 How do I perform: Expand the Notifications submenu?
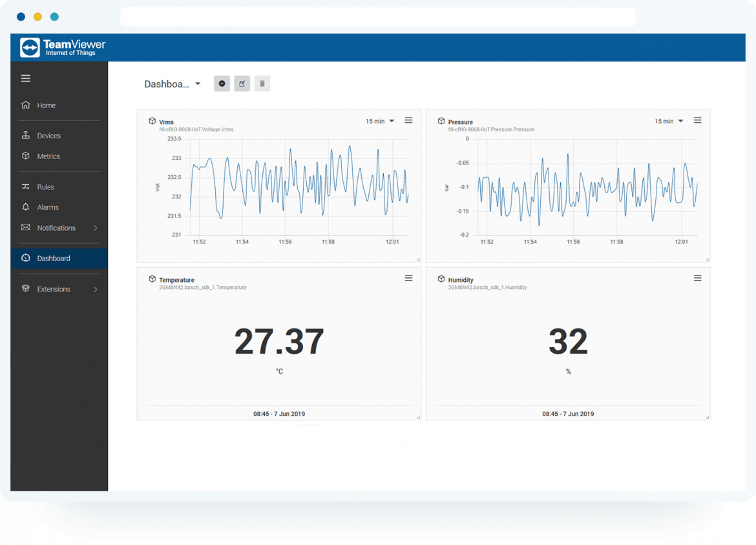click(x=96, y=228)
